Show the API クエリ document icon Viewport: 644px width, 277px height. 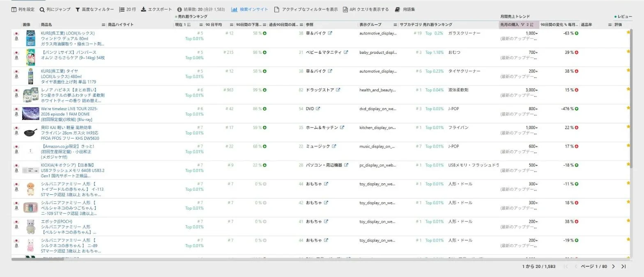coord(345,9)
